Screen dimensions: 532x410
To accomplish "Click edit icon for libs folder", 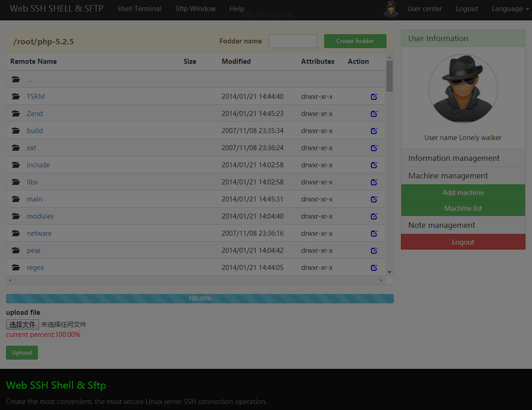I will [374, 182].
